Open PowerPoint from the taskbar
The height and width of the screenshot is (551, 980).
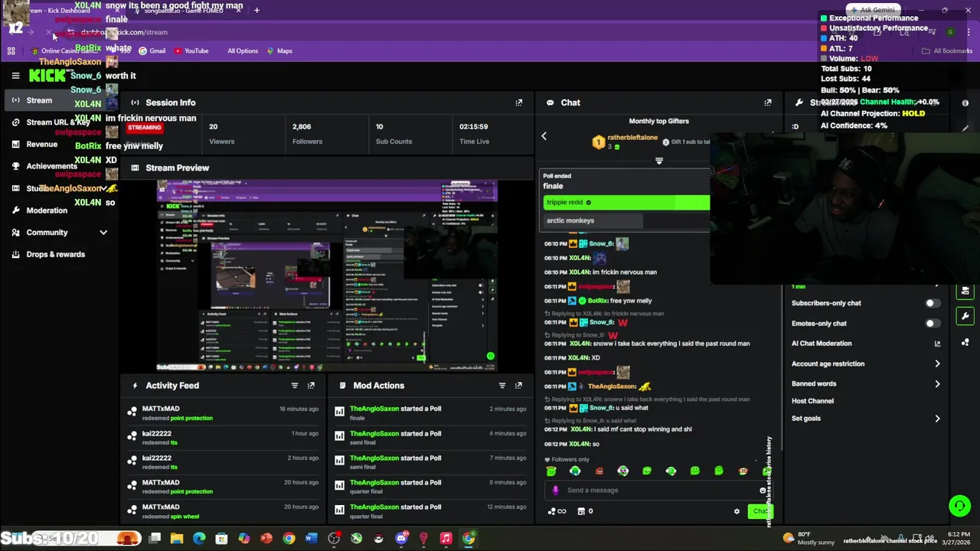266,539
